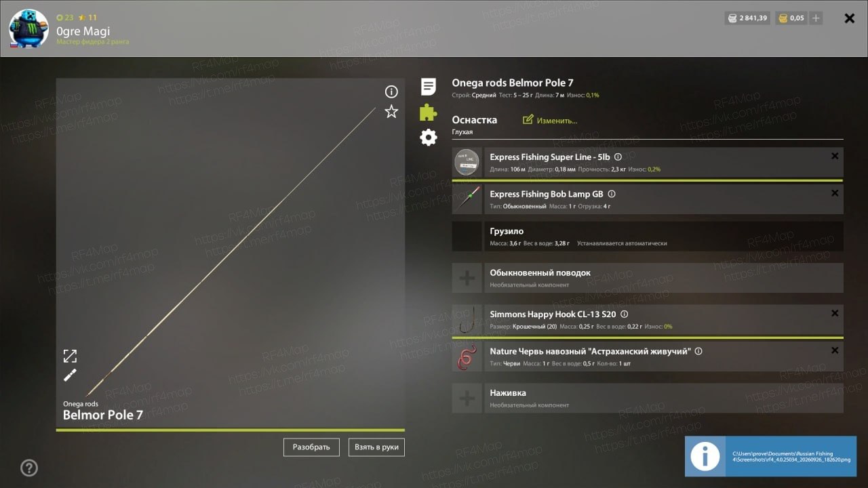Select the Simmons Happy Hook thumbnail
Image resolution: width=868 pixels, height=488 pixels.
(467, 320)
